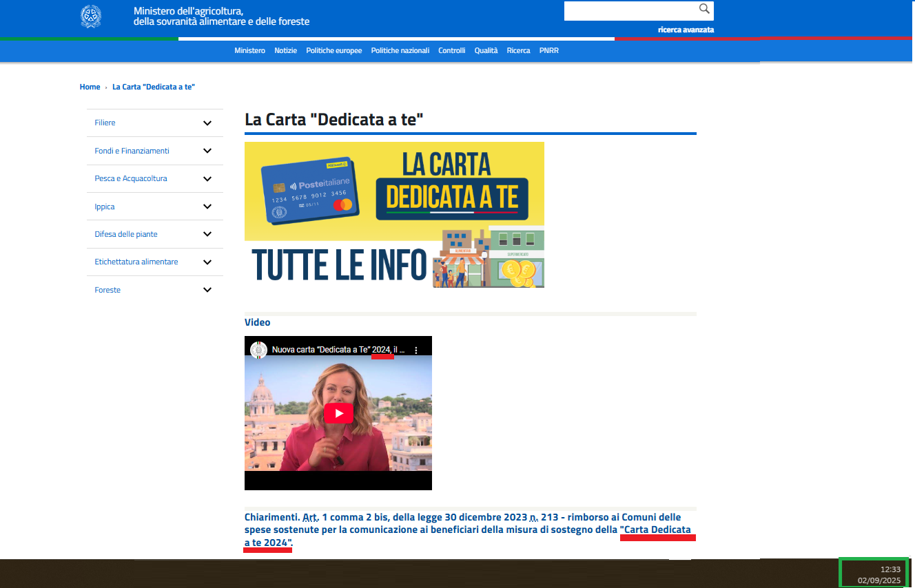The height and width of the screenshot is (588, 915).
Task: Open the Notizie menu
Action: click(285, 50)
